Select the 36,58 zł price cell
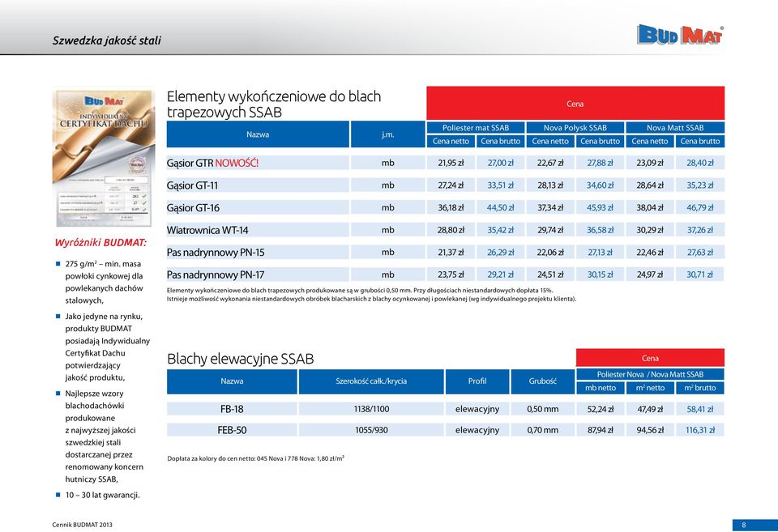This screenshot has height=532, width=778. click(600, 229)
